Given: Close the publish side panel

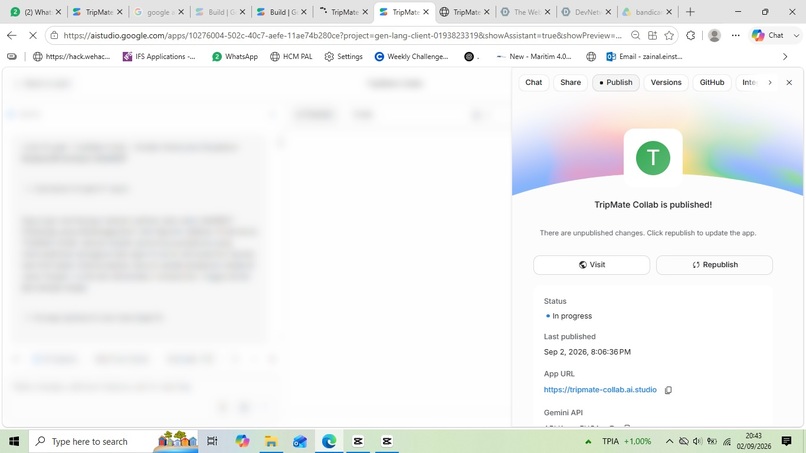Looking at the screenshot, I should tap(789, 82).
